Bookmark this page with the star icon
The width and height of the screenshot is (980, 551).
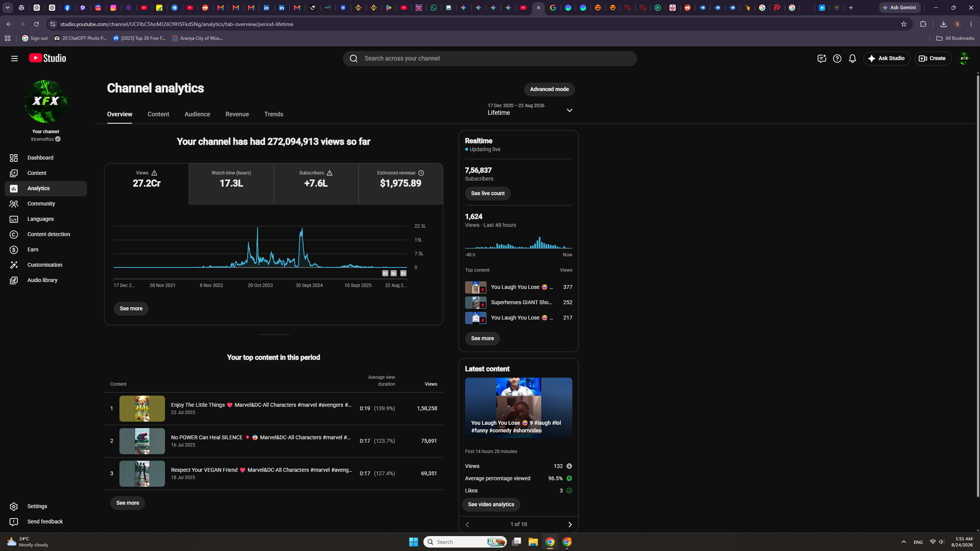pyautogui.click(x=904, y=24)
